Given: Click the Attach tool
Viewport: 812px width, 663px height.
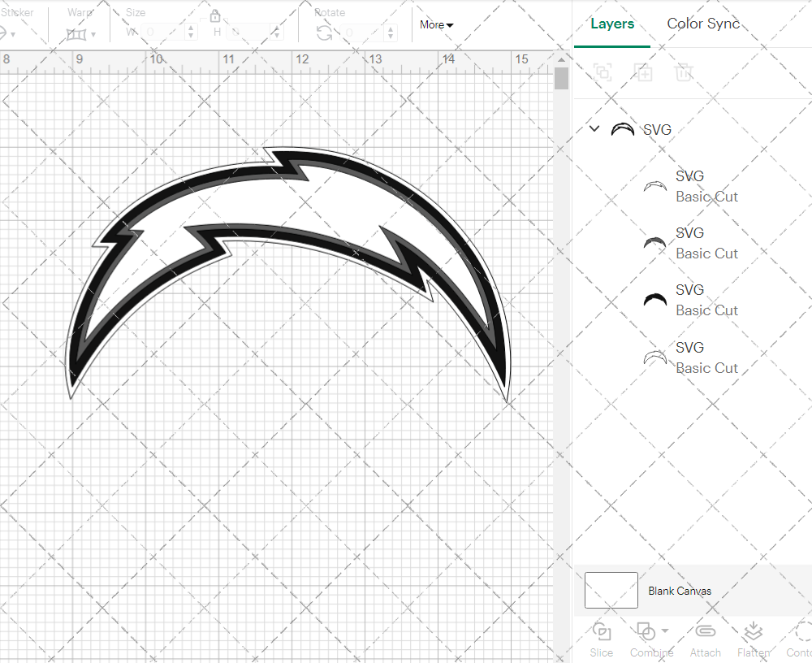Looking at the screenshot, I should click(705, 639).
